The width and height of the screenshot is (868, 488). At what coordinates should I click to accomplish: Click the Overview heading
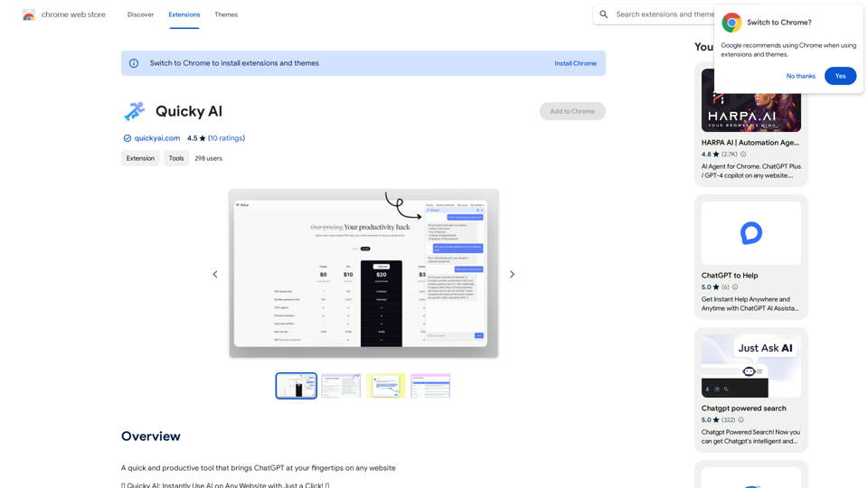pyautogui.click(x=151, y=436)
